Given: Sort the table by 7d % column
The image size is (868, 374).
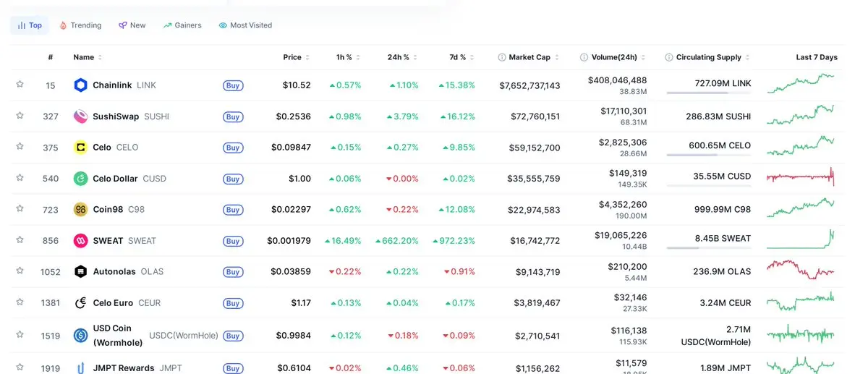Looking at the screenshot, I should pos(461,57).
